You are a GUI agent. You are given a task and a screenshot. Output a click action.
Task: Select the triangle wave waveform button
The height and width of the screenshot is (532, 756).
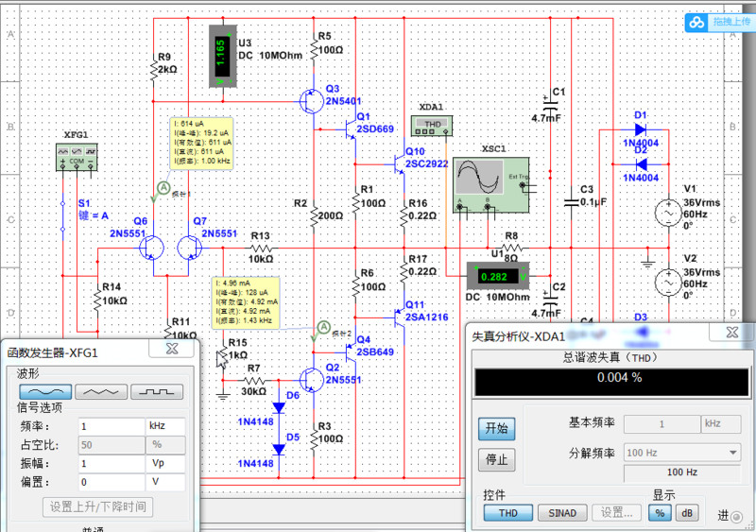(x=100, y=390)
